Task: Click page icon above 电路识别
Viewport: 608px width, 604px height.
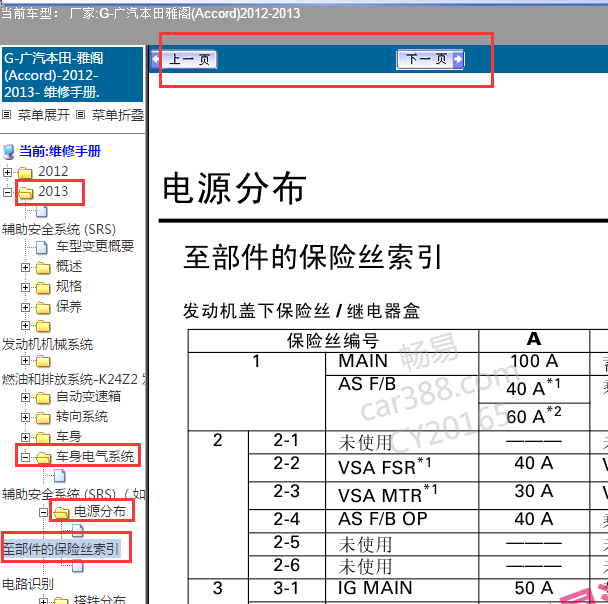Action: [x=78, y=567]
